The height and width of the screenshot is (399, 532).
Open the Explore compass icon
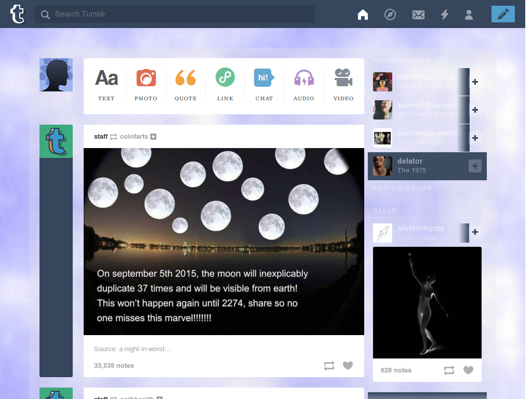[x=390, y=15]
